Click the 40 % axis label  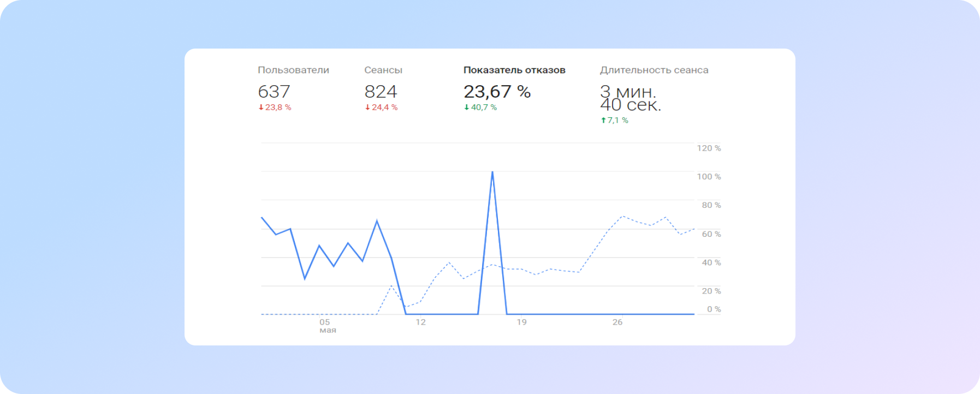point(711,262)
